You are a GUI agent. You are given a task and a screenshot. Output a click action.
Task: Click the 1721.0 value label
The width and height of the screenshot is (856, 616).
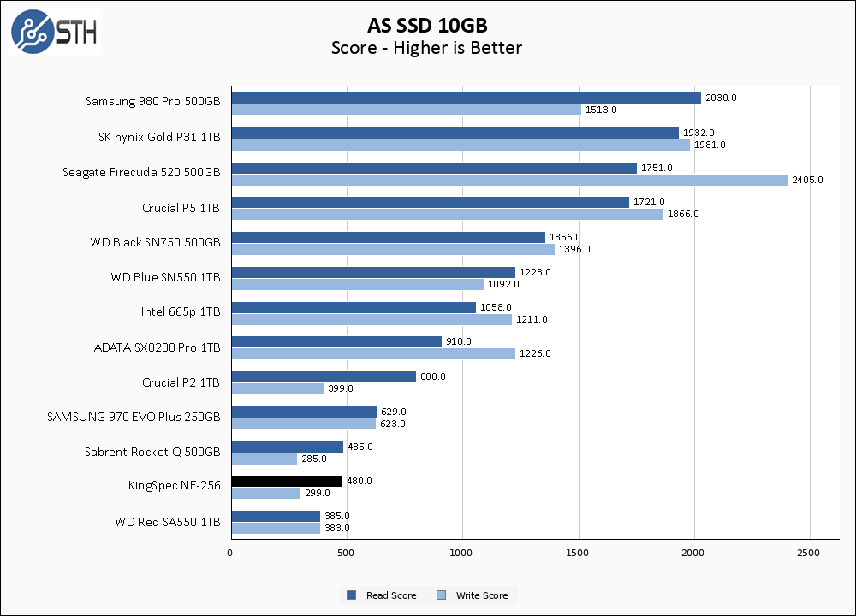649,202
